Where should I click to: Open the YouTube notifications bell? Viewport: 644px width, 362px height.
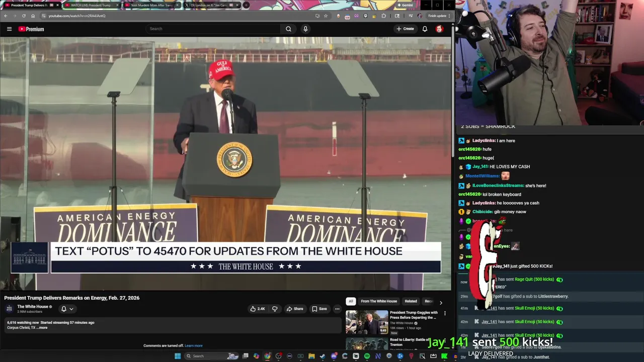click(x=425, y=29)
